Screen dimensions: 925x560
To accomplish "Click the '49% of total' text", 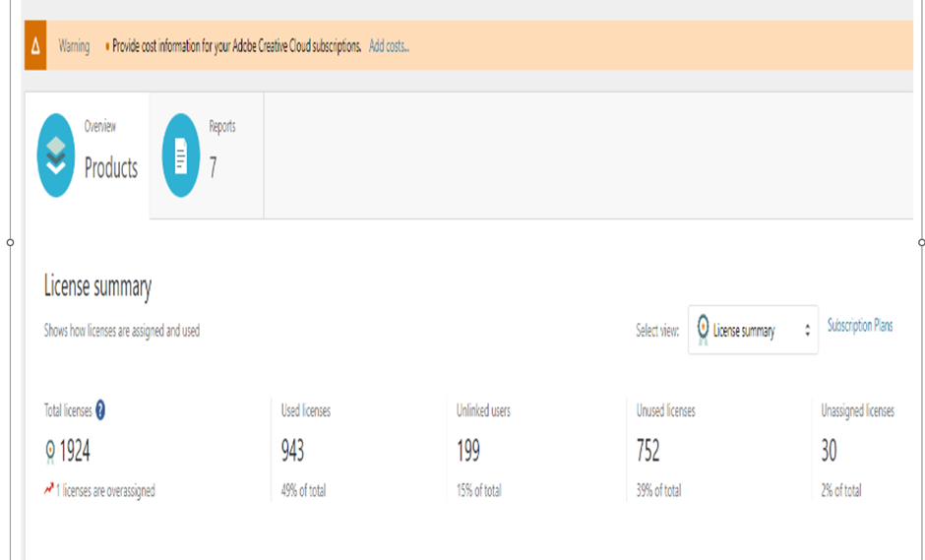I will pos(303,490).
